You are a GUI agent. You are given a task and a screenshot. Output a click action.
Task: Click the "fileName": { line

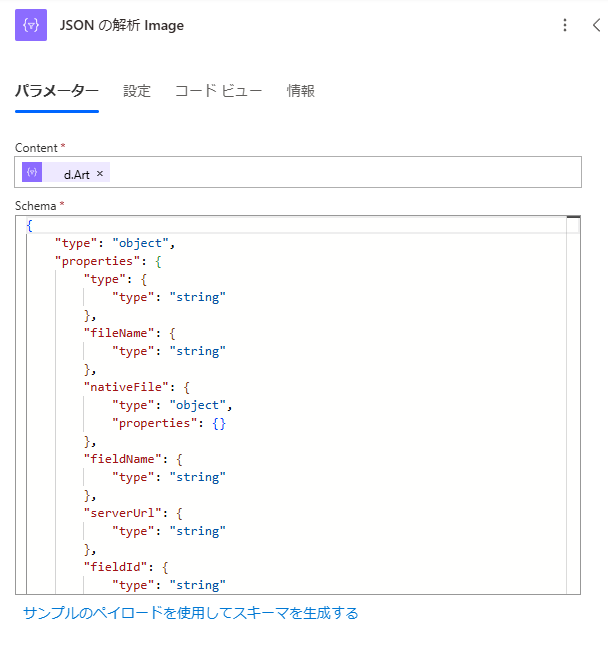(x=130, y=333)
